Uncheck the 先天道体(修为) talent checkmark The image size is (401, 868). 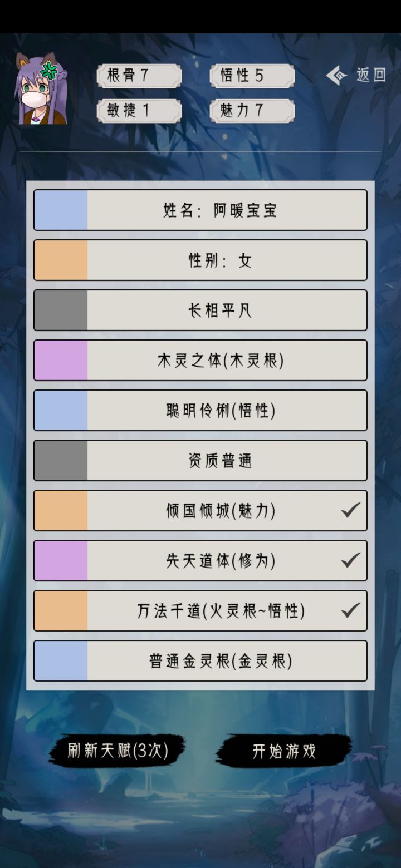350,560
